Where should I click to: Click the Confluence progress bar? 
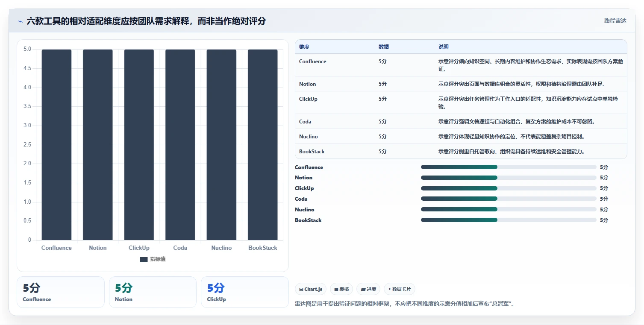click(509, 167)
